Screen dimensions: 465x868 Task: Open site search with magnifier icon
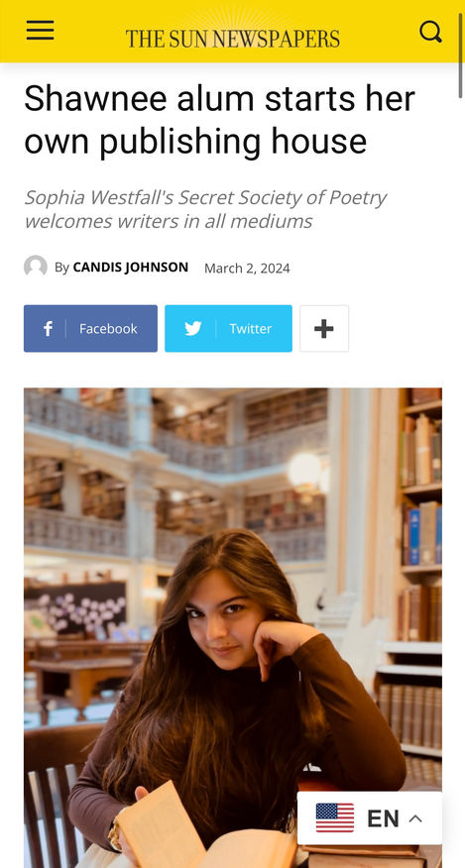click(430, 32)
